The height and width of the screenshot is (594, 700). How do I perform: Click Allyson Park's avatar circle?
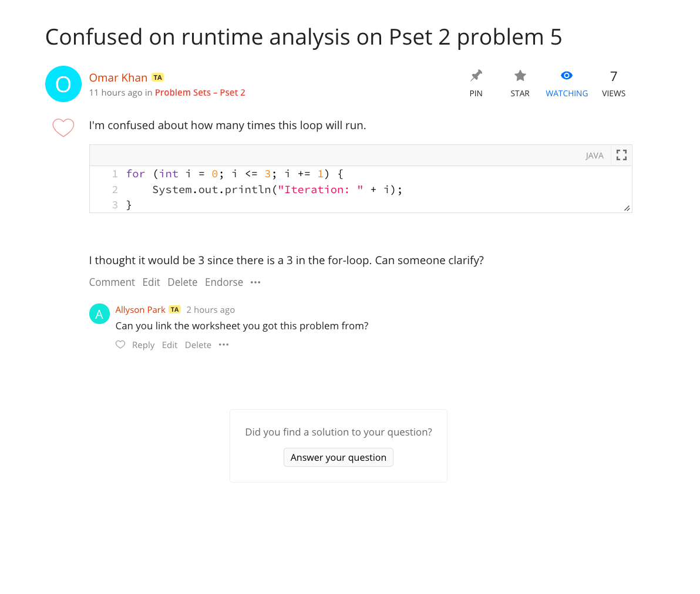click(x=99, y=314)
